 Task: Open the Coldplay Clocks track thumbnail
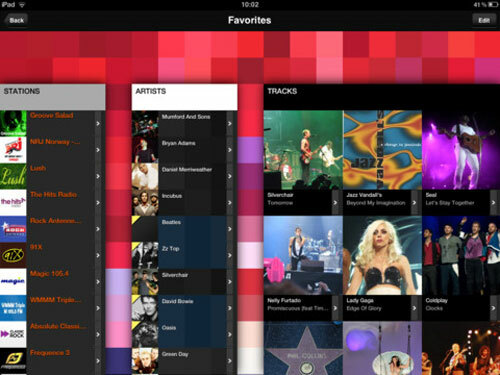(461, 255)
